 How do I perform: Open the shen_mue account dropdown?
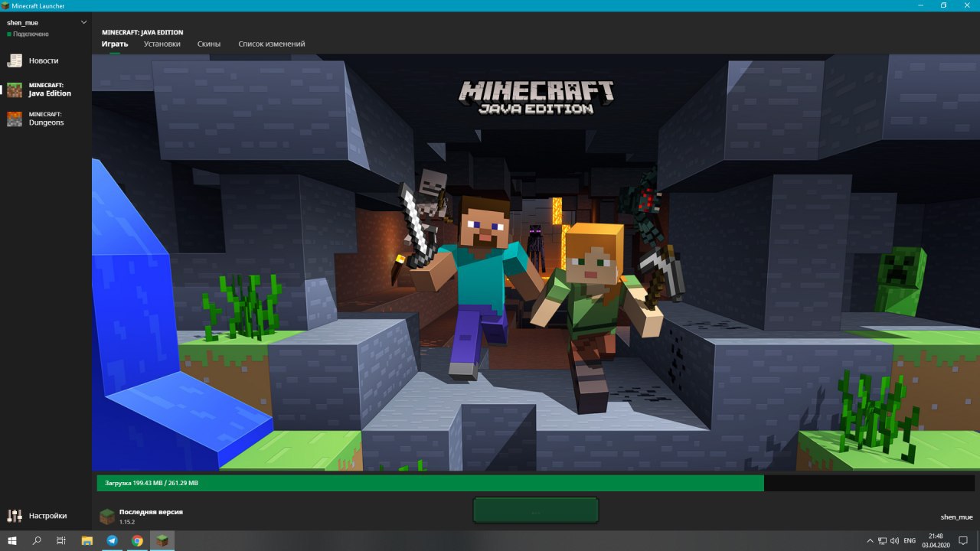pos(46,23)
